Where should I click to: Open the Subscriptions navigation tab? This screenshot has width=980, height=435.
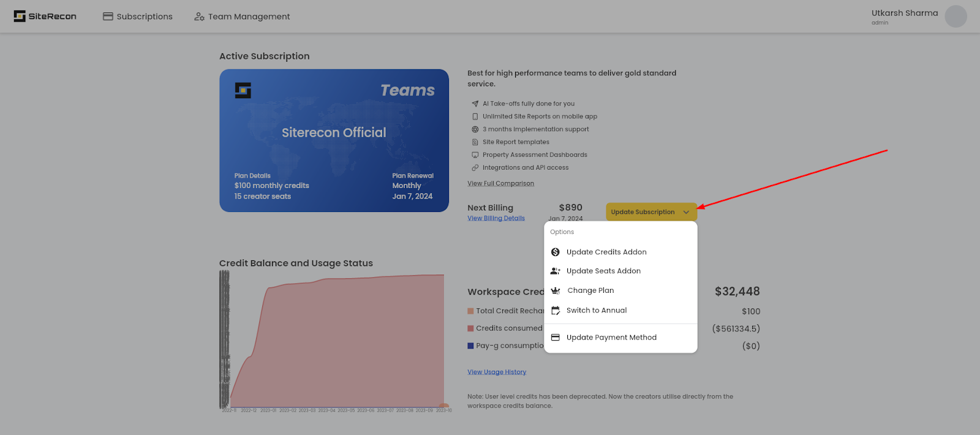pos(138,17)
